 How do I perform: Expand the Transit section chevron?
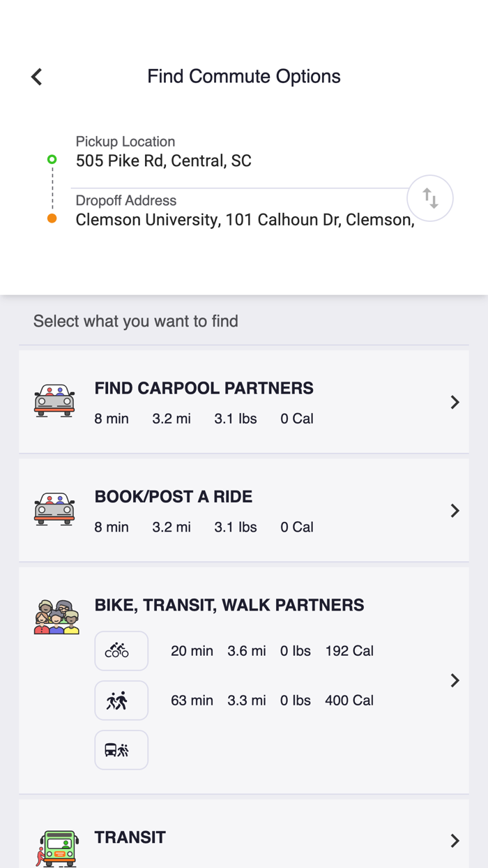455,840
